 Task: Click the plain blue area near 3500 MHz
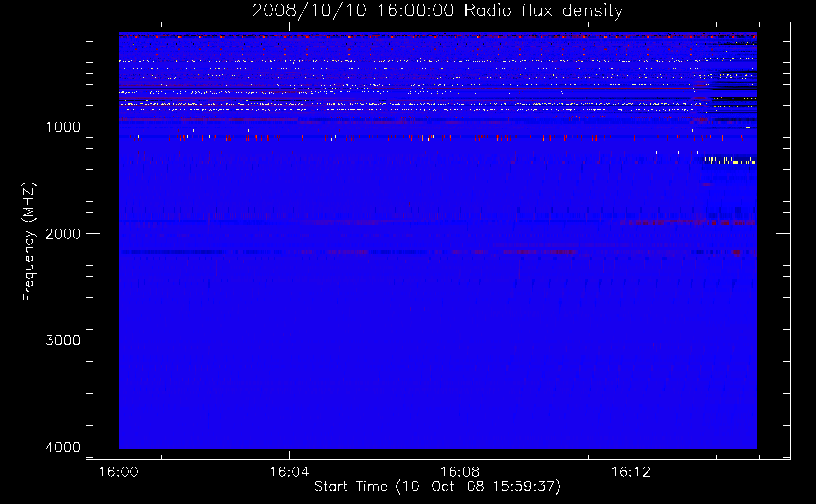(x=438, y=393)
